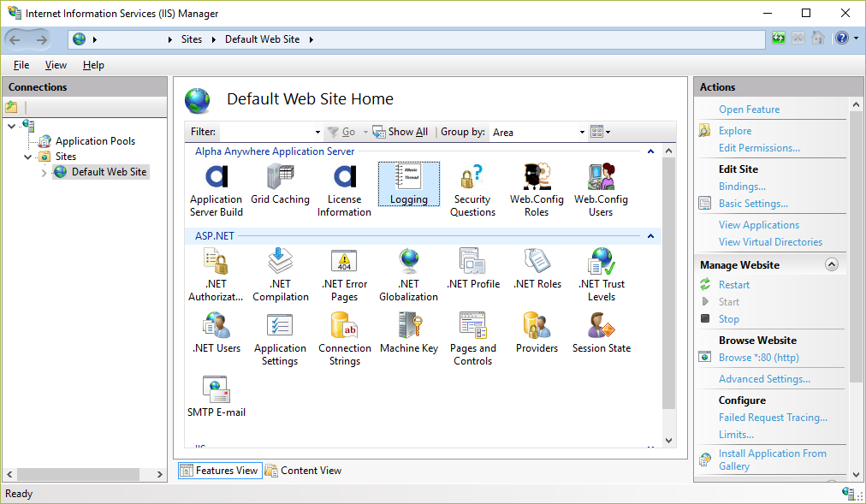Open Providers feature
The height and width of the screenshot is (504, 866).
point(537,333)
